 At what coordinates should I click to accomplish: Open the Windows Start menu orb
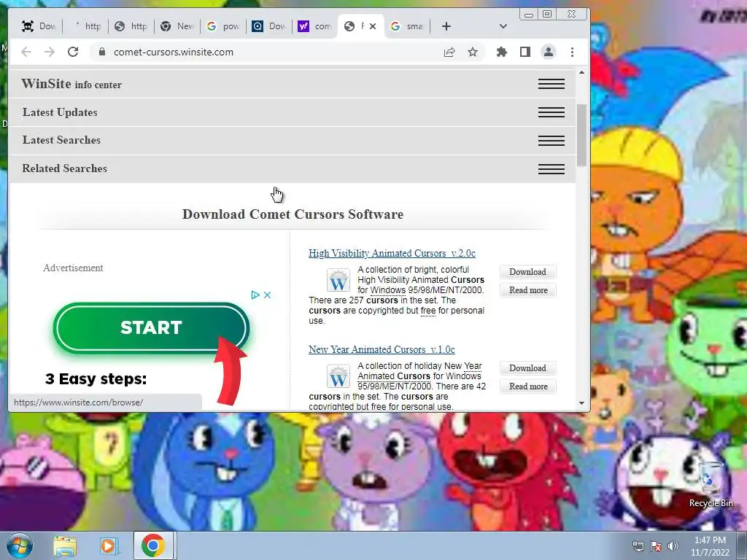coord(20,545)
